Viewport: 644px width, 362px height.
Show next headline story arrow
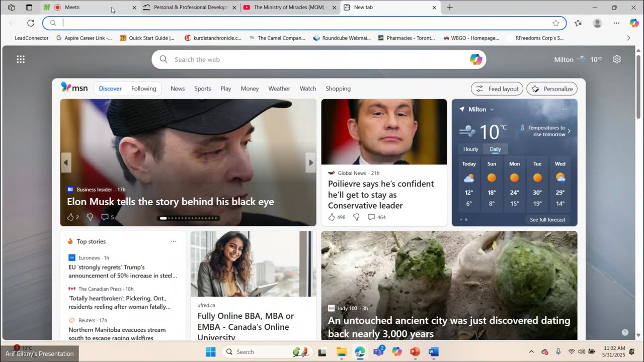tap(311, 162)
